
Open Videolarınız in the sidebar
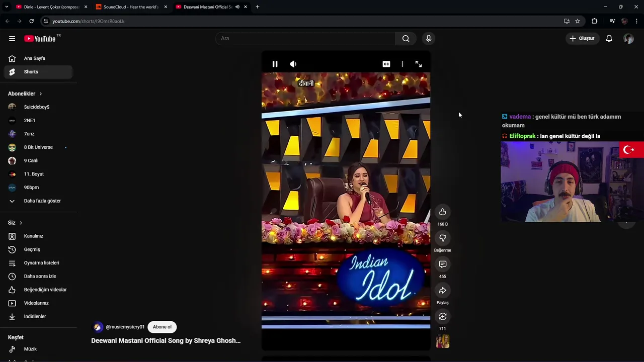39,303
